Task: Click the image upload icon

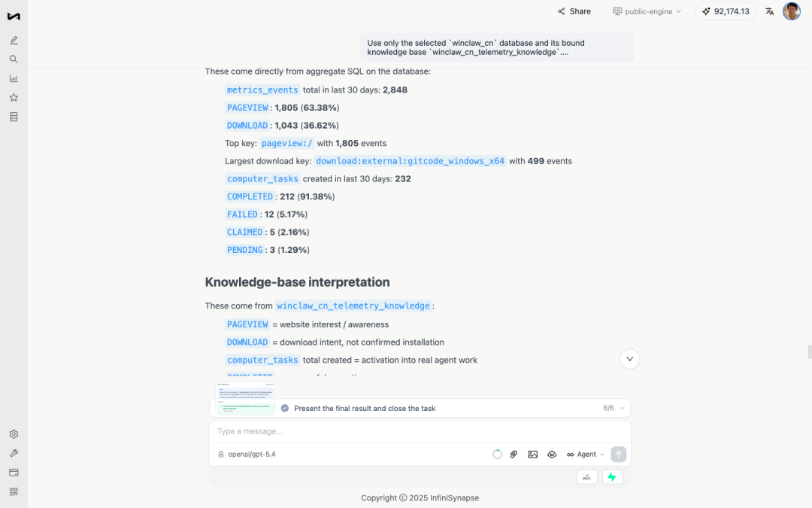Action: coord(533,455)
